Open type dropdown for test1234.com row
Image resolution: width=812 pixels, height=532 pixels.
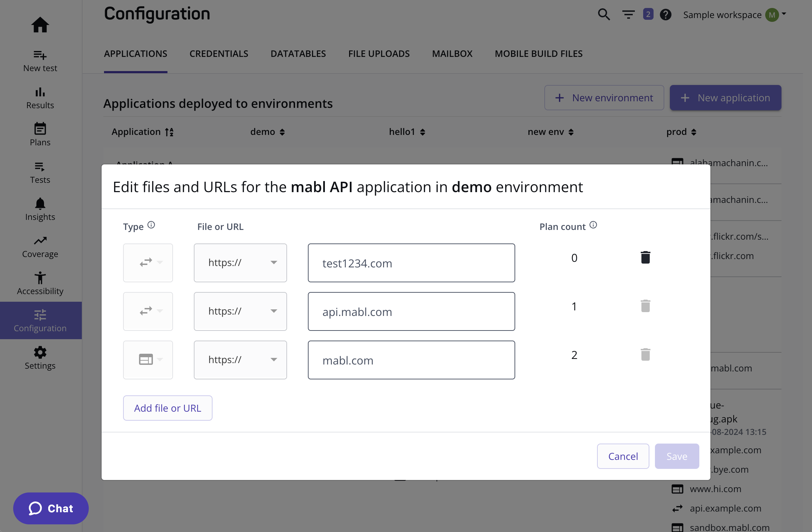click(148, 263)
